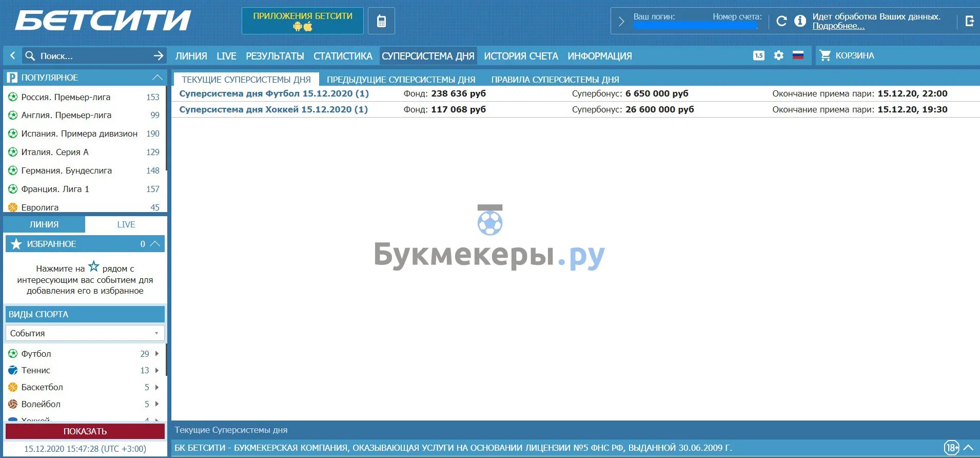Submit search with the right arrow

tap(159, 55)
